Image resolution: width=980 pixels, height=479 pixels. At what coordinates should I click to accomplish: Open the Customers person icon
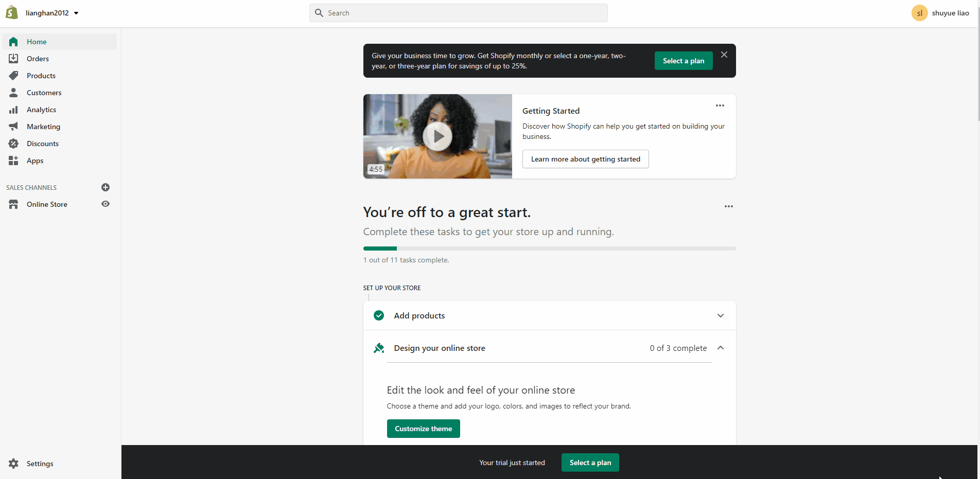click(13, 93)
